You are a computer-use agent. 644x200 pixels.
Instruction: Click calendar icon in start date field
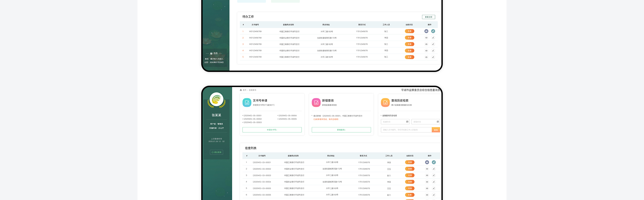pyautogui.click(x=407, y=122)
